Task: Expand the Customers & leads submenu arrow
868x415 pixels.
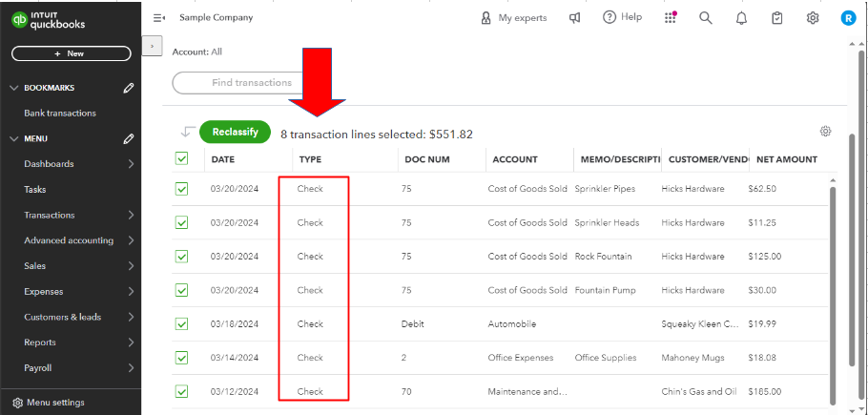Action: tap(131, 317)
